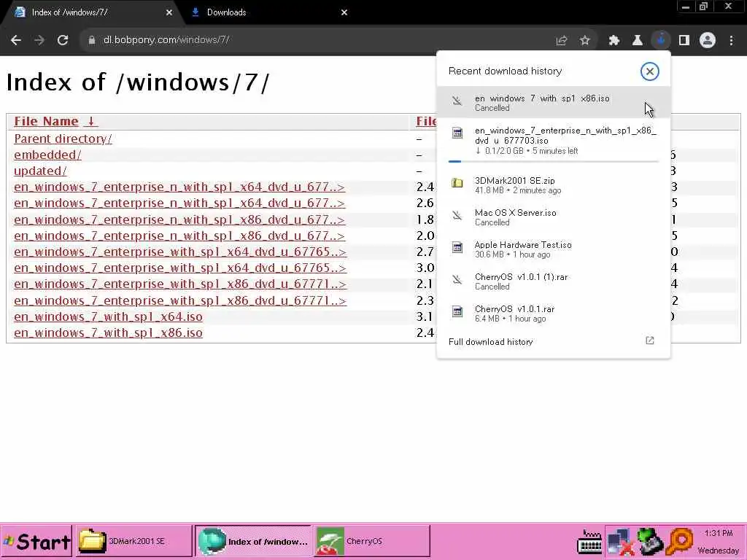Close the Recent download history popup
Image resolution: width=747 pixels, height=560 pixels.
point(649,71)
